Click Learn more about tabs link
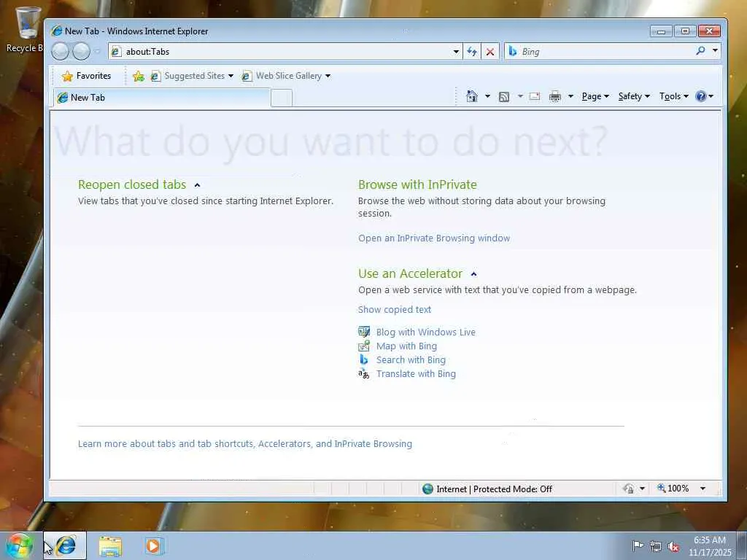The height and width of the screenshot is (560, 747). point(245,444)
